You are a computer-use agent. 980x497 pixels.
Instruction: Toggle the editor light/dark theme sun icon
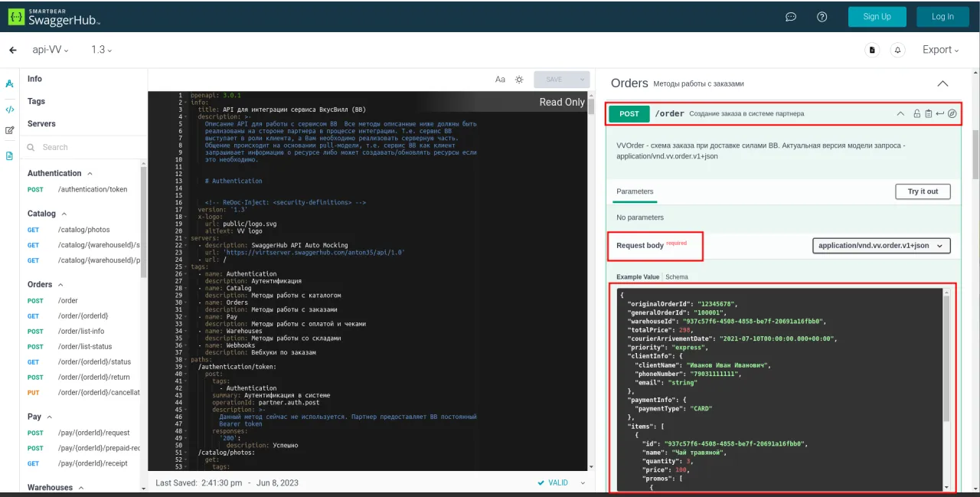pyautogui.click(x=519, y=80)
